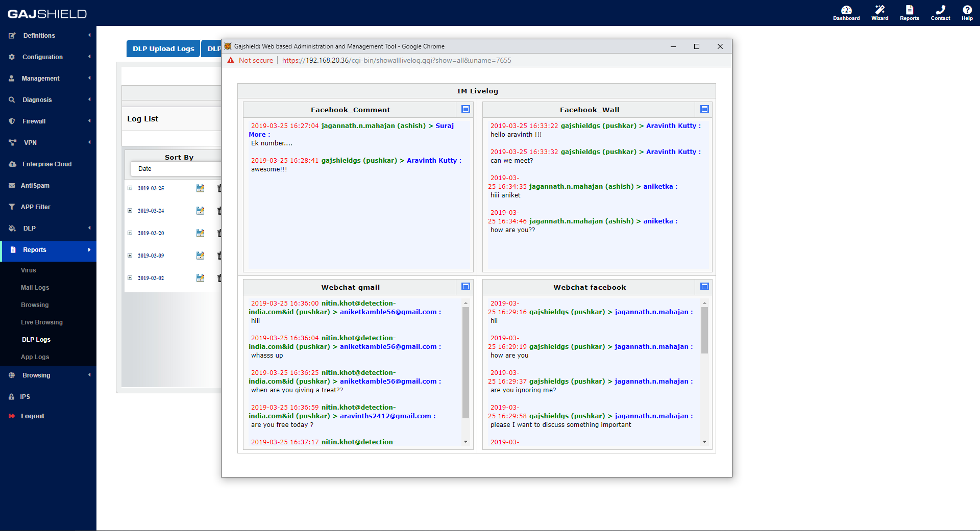Open the Diagnosis sidebar menu
The image size is (980, 531).
pos(48,100)
